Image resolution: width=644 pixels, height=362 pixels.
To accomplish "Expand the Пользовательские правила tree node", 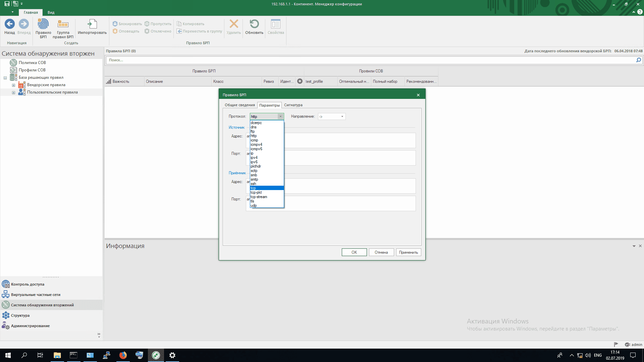I will [13, 93].
